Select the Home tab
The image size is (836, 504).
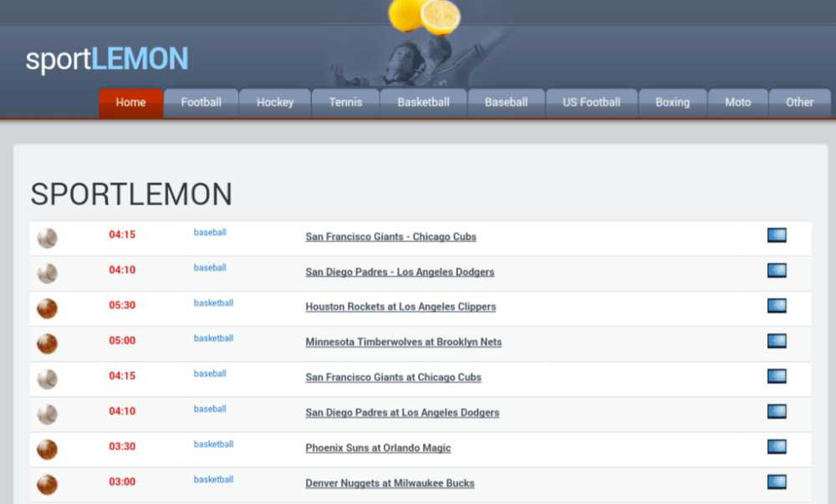[x=130, y=102]
